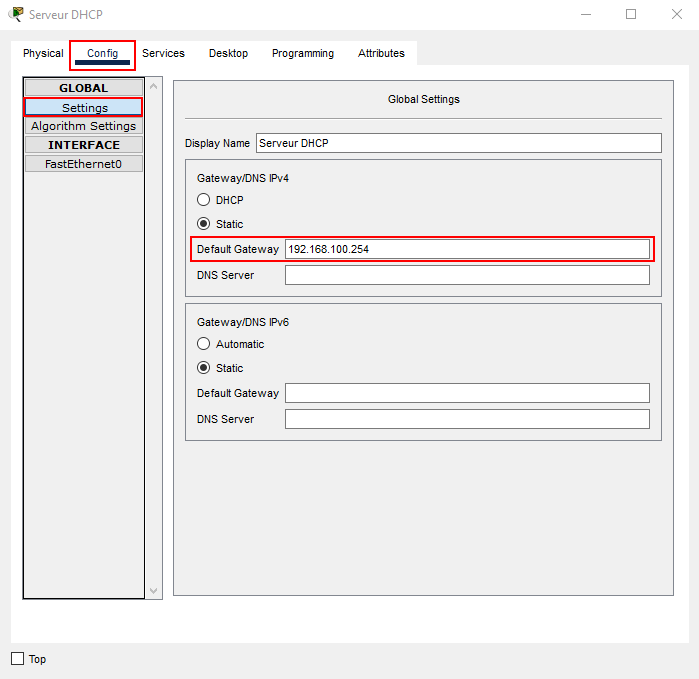This screenshot has height=679, width=699.
Task: Click the IPv6 Default Gateway field
Action: tap(467, 393)
